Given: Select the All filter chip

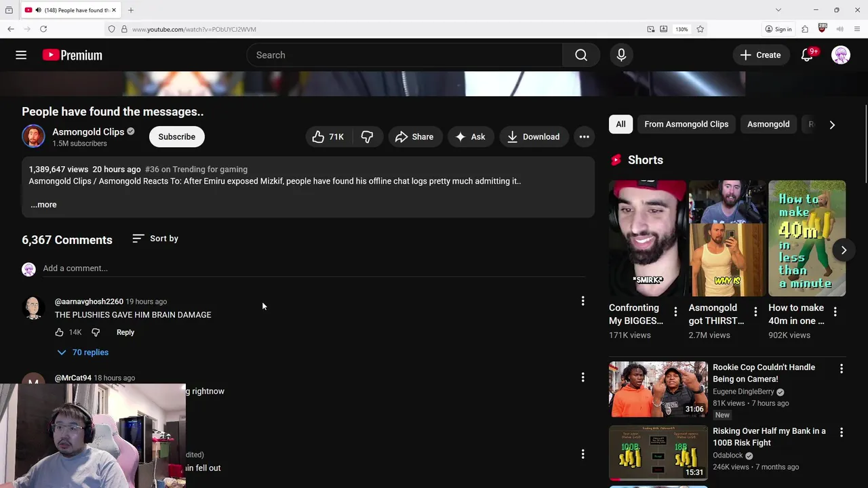Looking at the screenshot, I should [x=620, y=124].
